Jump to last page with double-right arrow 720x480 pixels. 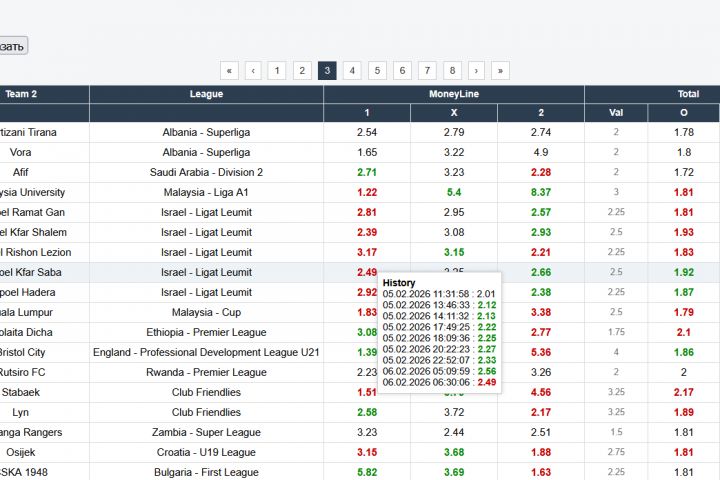point(500,70)
